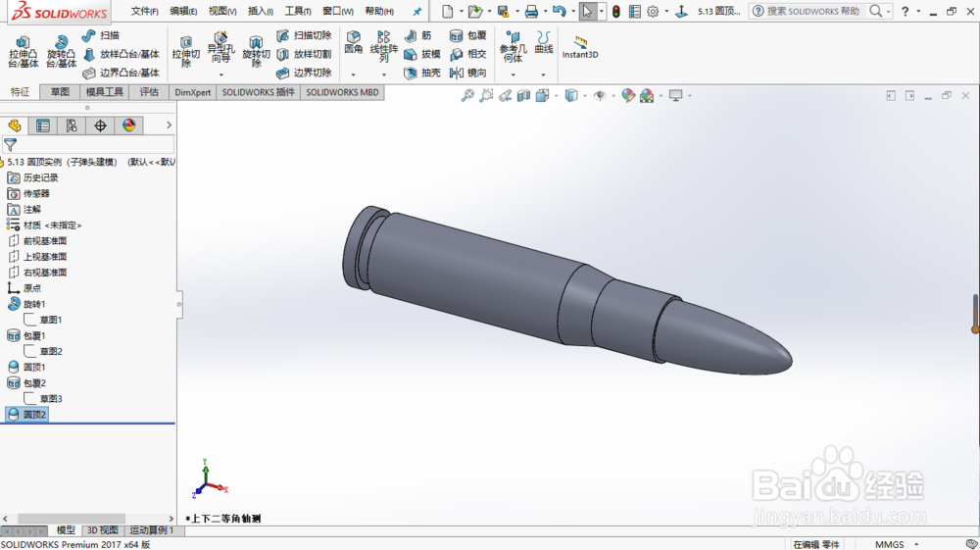980x550 pixels.
Task: Open the Help question mark dropdown
Action: [x=918, y=11]
